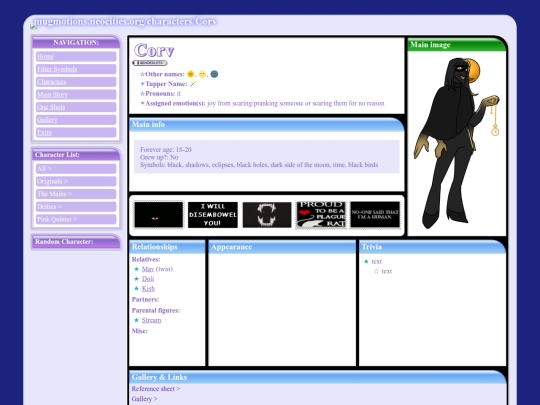Screen dimensions: 540x405
Task: Click the 'Pronouns: it' line
Action: 163,93
